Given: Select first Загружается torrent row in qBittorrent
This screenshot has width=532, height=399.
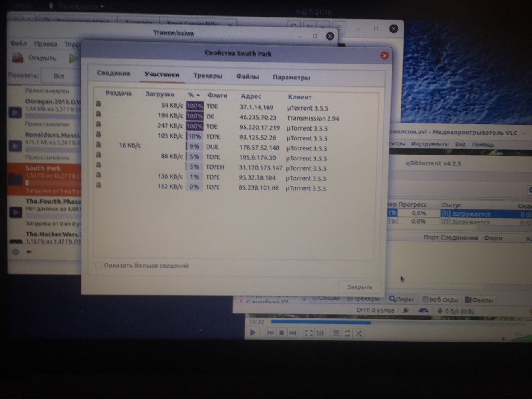Looking at the screenshot, I should pyautogui.click(x=459, y=214).
